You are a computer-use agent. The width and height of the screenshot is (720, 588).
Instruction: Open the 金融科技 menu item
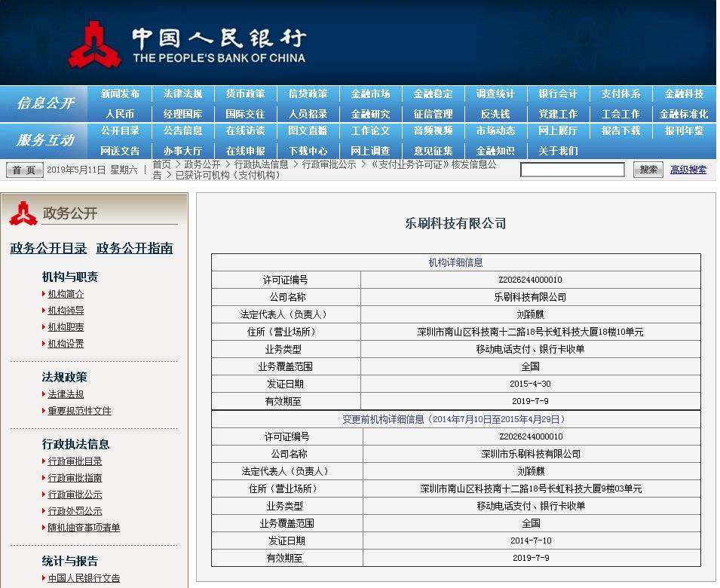pyautogui.click(x=685, y=93)
